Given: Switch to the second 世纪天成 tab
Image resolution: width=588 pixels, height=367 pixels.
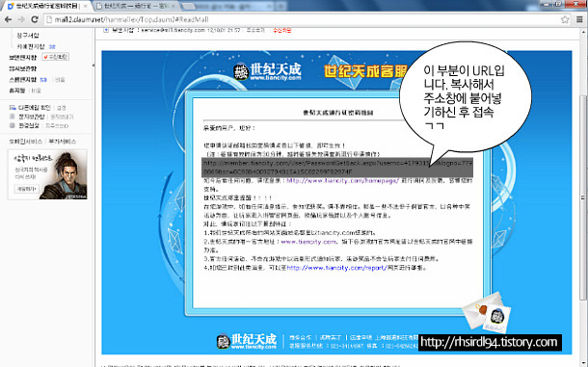Looking at the screenshot, I should 136,6.
